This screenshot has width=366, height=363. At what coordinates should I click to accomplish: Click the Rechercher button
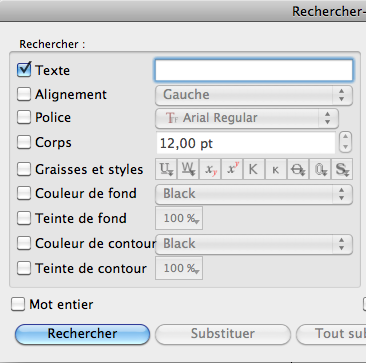click(x=82, y=334)
